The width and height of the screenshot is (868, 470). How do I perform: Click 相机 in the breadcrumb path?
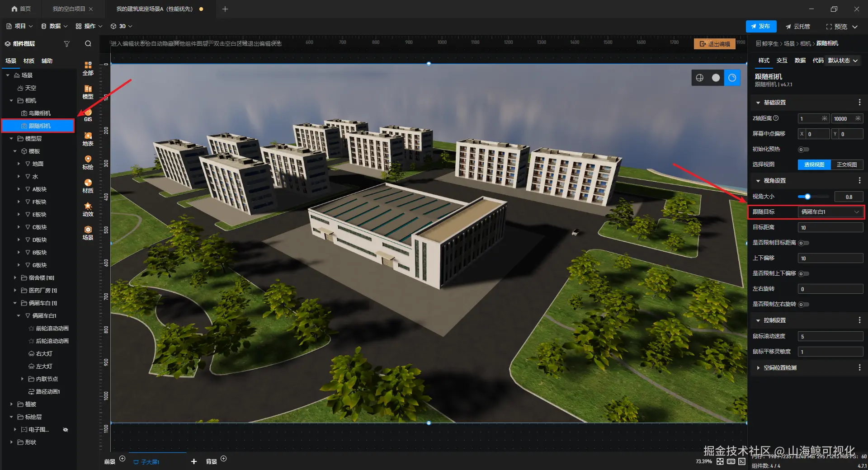[806, 43]
